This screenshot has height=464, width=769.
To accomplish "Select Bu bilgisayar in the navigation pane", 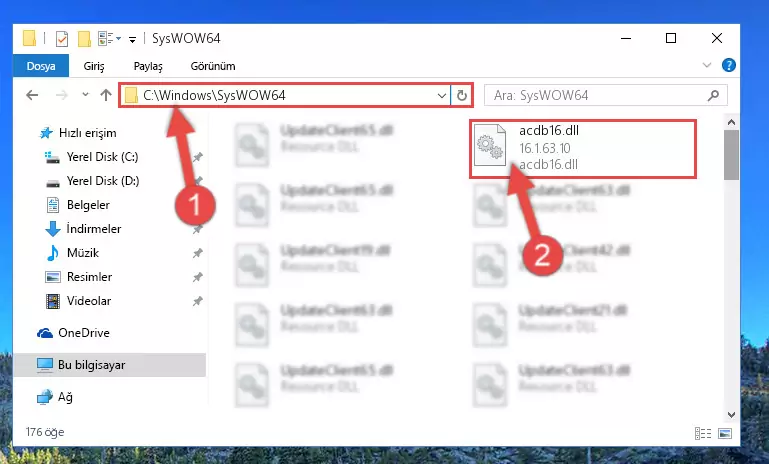I will click(109, 365).
